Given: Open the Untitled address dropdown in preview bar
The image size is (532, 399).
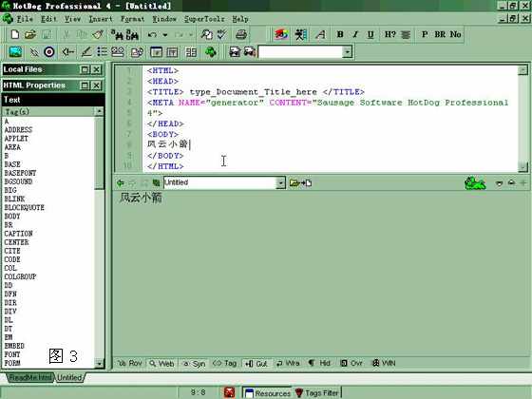Looking at the screenshot, I should pyautogui.click(x=280, y=182).
